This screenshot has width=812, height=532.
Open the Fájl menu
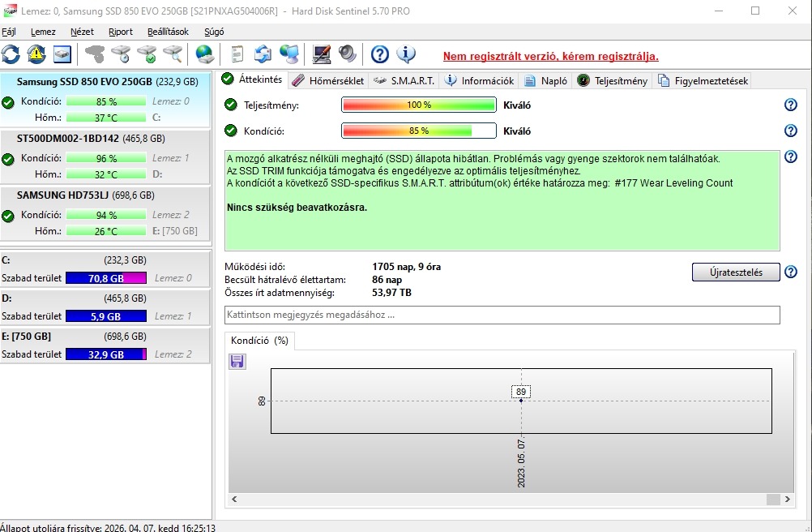click(9, 32)
